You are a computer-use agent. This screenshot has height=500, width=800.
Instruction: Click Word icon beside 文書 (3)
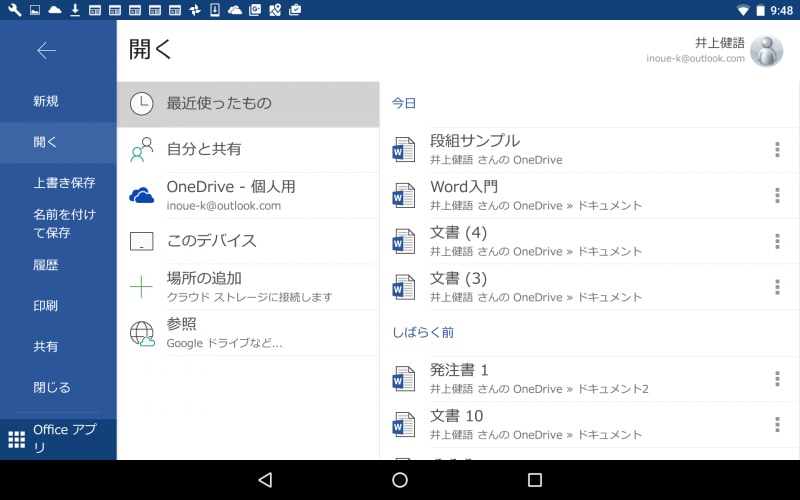pyautogui.click(x=404, y=287)
